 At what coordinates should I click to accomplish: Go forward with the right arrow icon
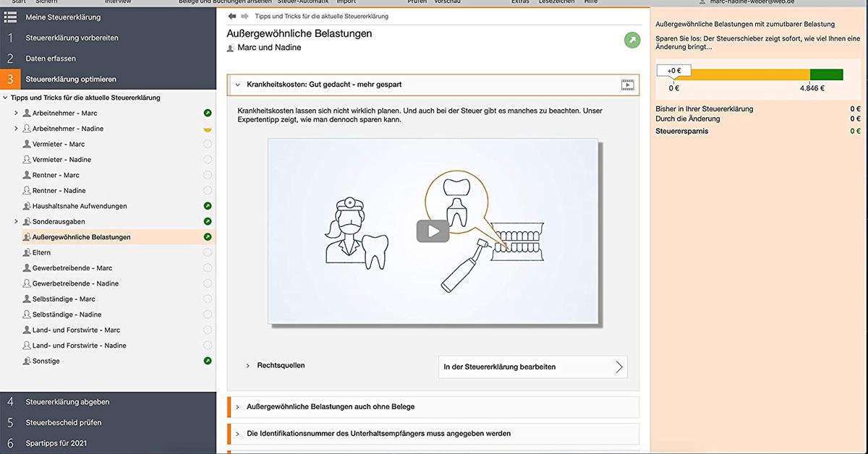point(244,16)
